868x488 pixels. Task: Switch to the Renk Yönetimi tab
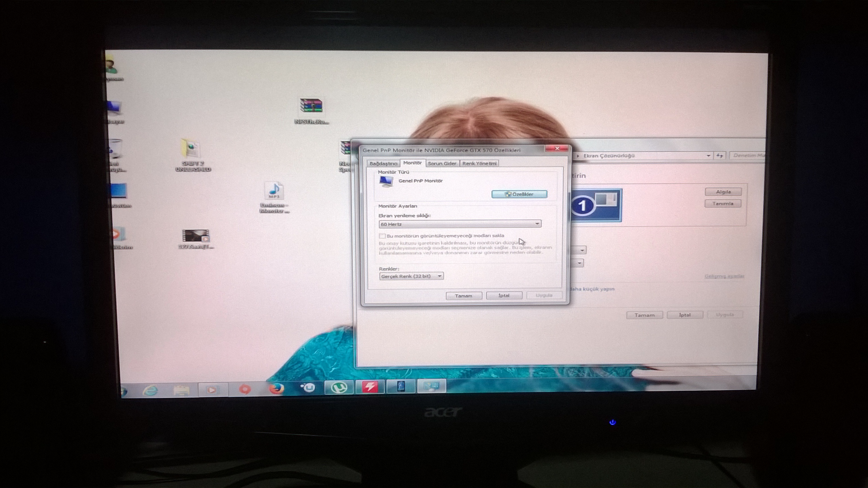pyautogui.click(x=479, y=164)
